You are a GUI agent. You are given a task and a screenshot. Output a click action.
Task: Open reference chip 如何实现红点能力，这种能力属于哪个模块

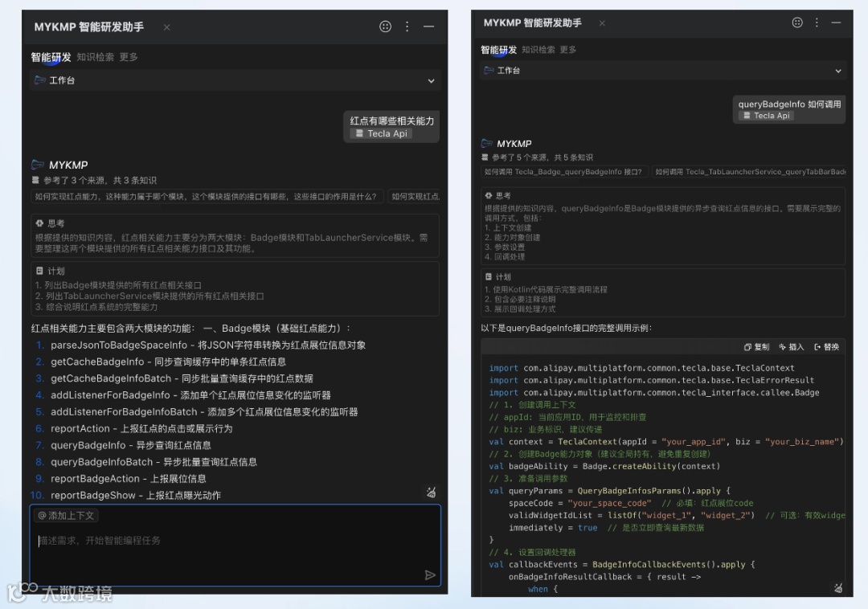[x=207, y=196]
